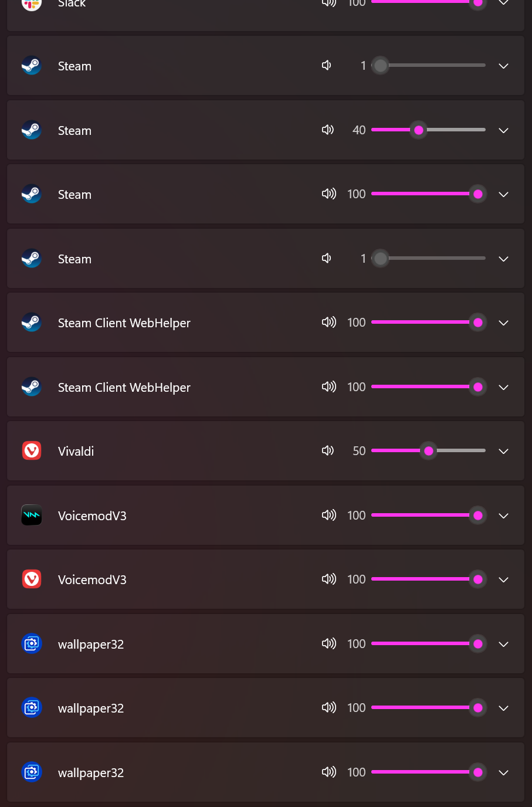Click the slider thumb of Steam at volume 100

tap(478, 194)
